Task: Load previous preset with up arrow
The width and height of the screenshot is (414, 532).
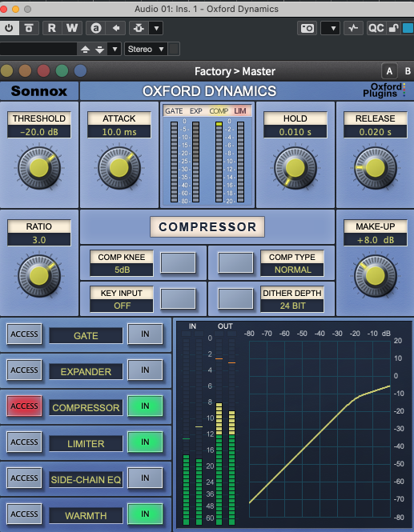Action: click(x=85, y=49)
